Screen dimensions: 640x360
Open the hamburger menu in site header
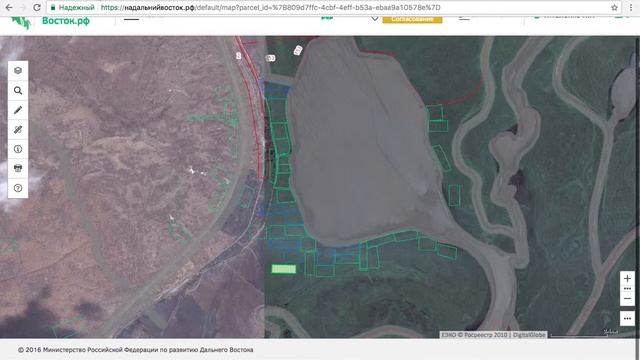[131, 18]
